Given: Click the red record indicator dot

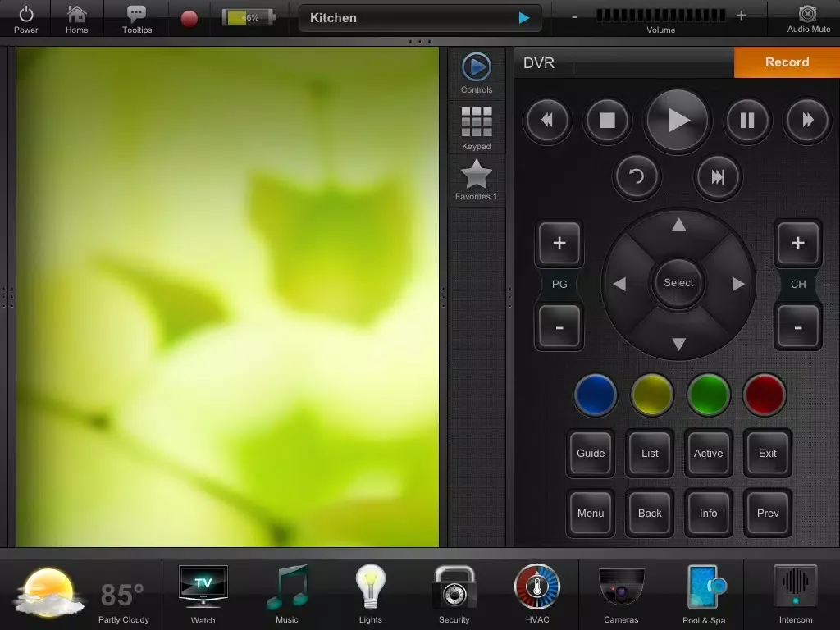Looking at the screenshot, I should [x=189, y=18].
